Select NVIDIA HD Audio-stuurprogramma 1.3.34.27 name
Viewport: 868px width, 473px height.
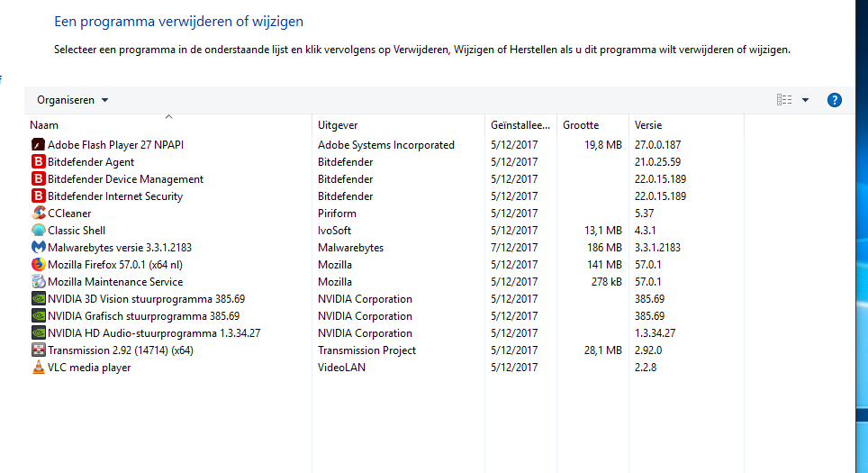click(154, 334)
